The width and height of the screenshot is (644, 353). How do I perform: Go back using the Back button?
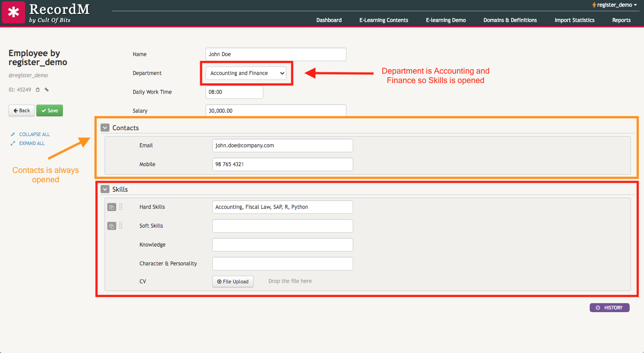[21, 110]
